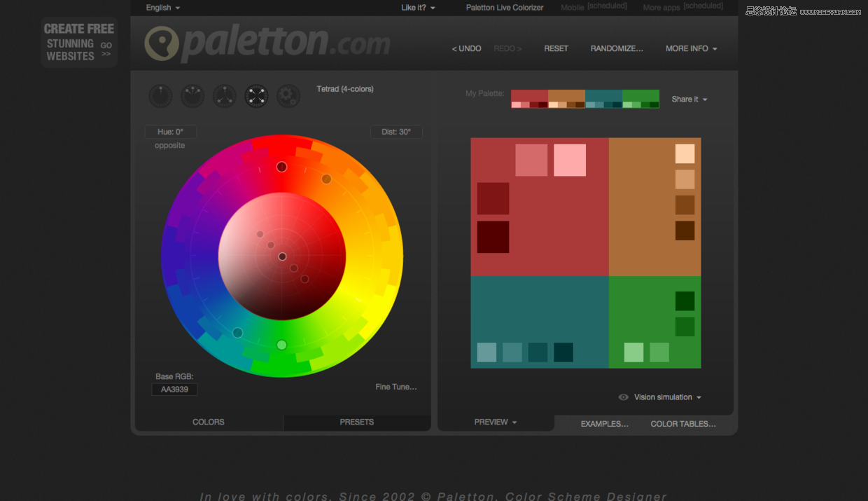Click the 'opposite' label under Hue
This screenshot has height=501, width=868.
[x=170, y=146]
